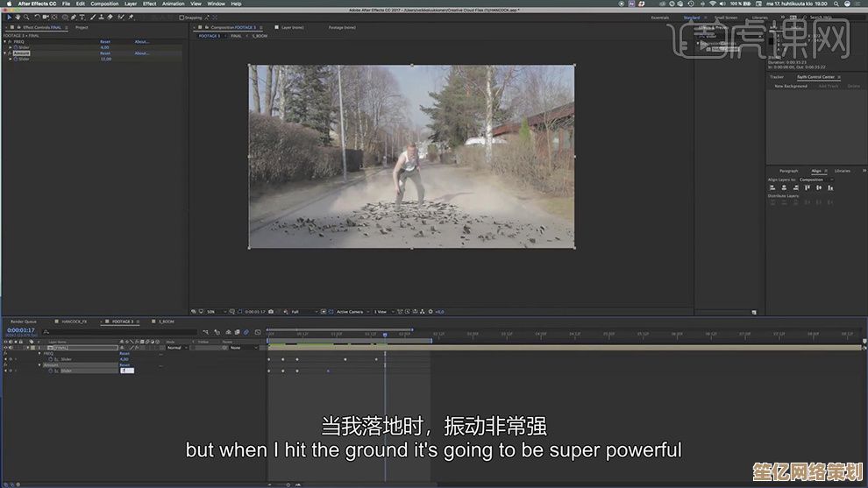Select the Selection arrow tool

(10, 18)
